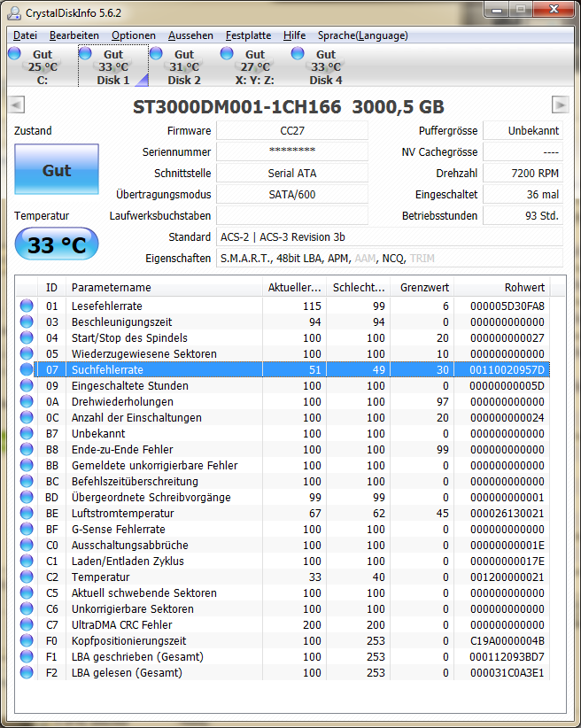This screenshot has width=581, height=728.
Task: Click the Firmware field showing CC27
Action: [x=292, y=130]
